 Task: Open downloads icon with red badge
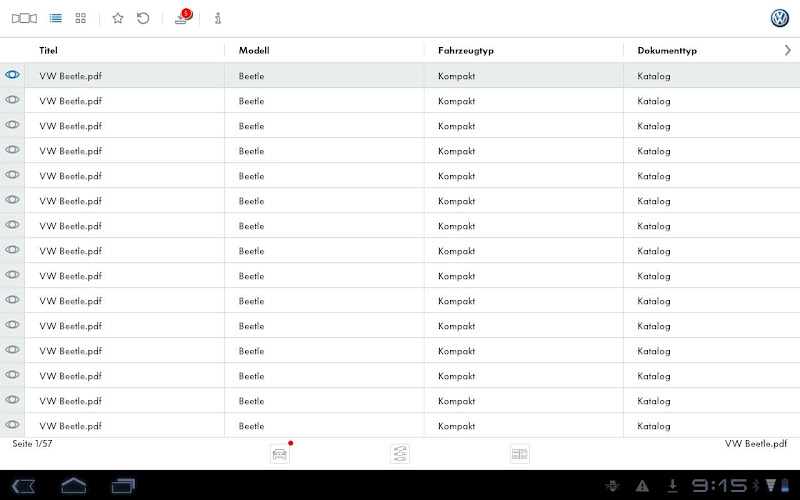[x=183, y=17]
